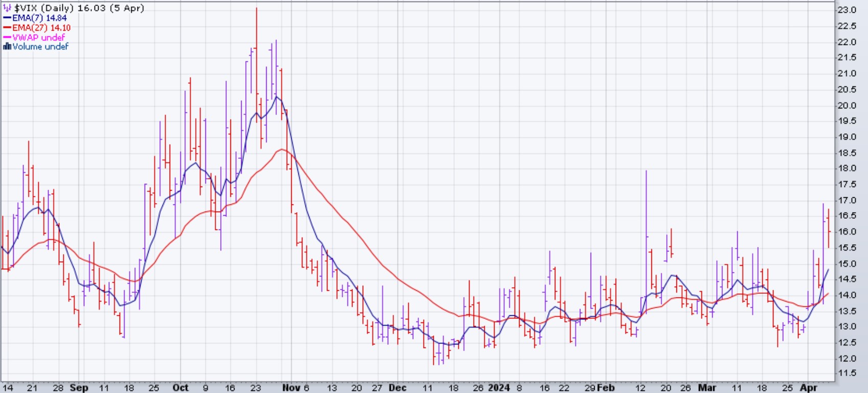868x393 pixels.
Task: Click the Volume histogram legend icon
Action: [x=7, y=47]
